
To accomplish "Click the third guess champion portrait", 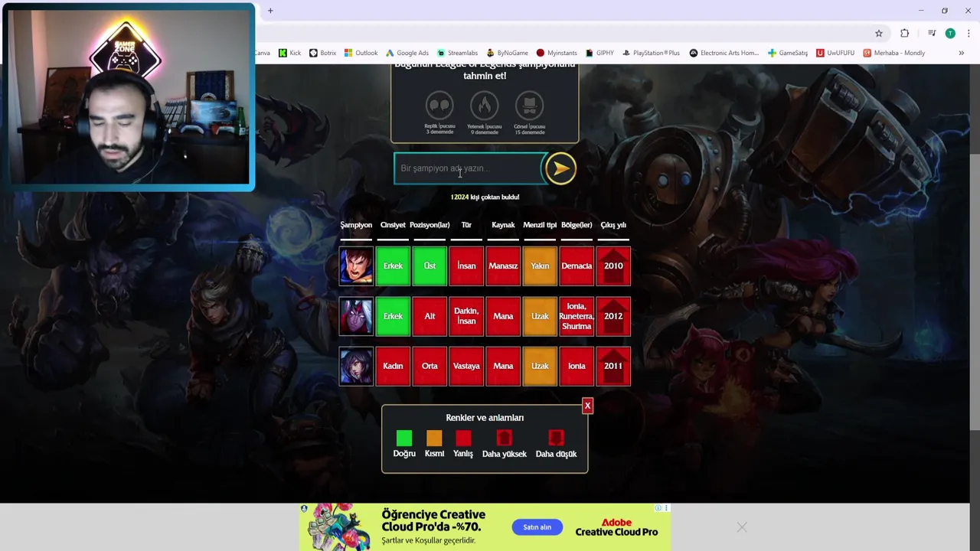I will point(356,366).
